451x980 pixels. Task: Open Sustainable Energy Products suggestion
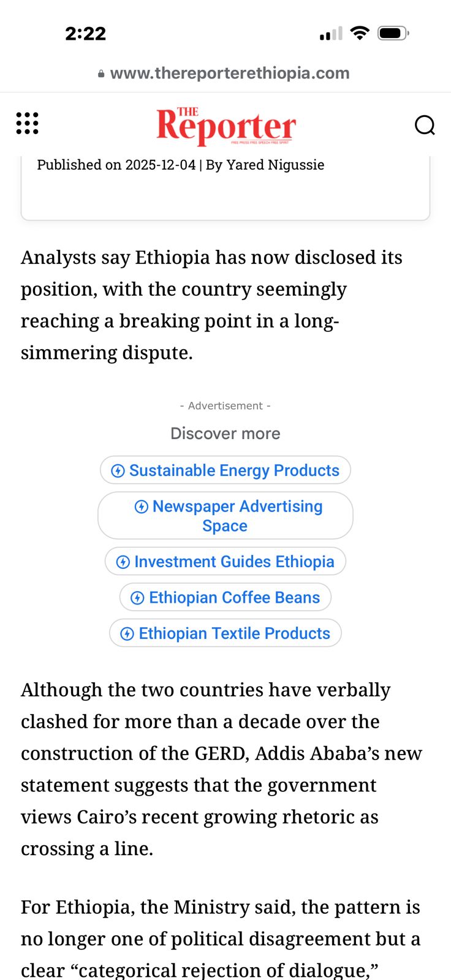click(233, 470)
